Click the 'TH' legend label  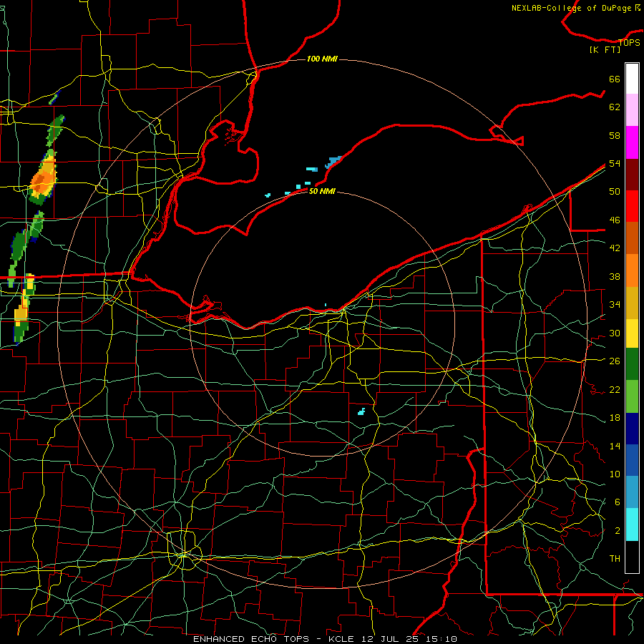pos(615,559)
